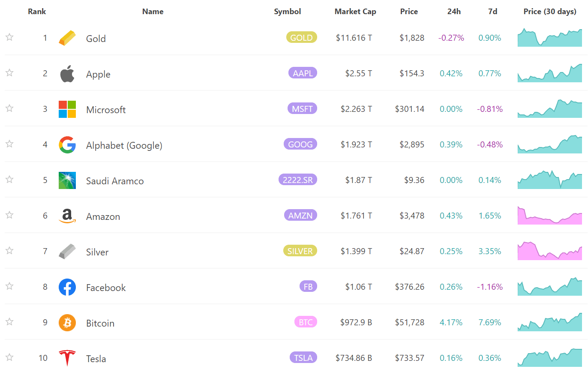Viewport: 588px width, 372px height.
Task: Click the TSLA symbol badge
Action: (x=303, y=358)
